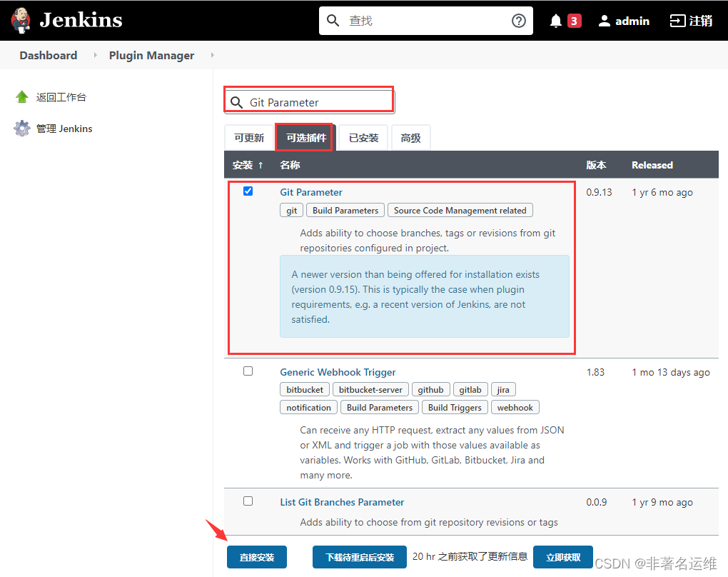Expand the Dashboard breadcrumb chevron
This screenshot has height=577, width=728.
95,55
